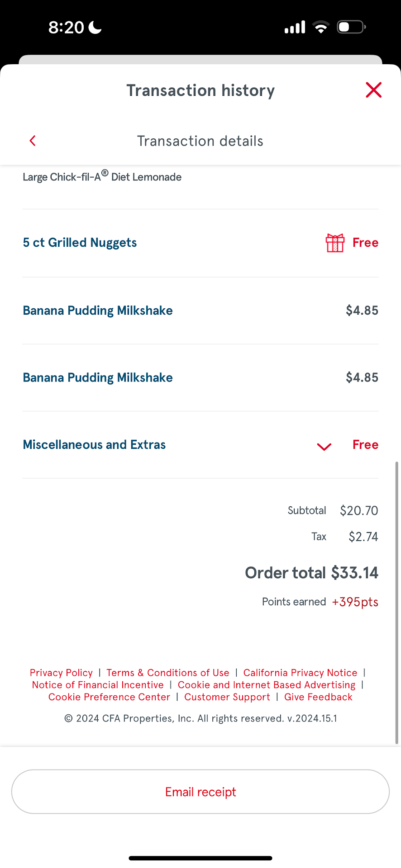The height and width of the screenshot is (868, 401).
Task: Close the Transaction history sheet
Action: coord(373,90)
